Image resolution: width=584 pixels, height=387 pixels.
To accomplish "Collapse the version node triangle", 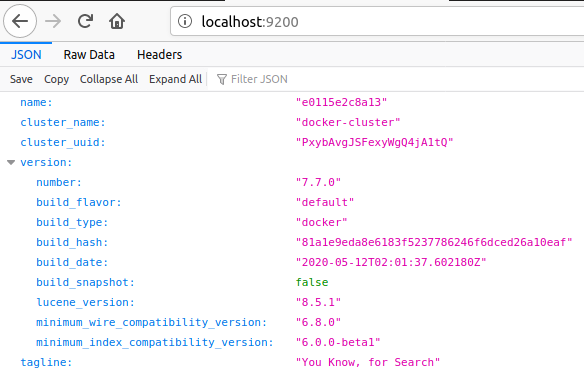I will pos(11,162).
